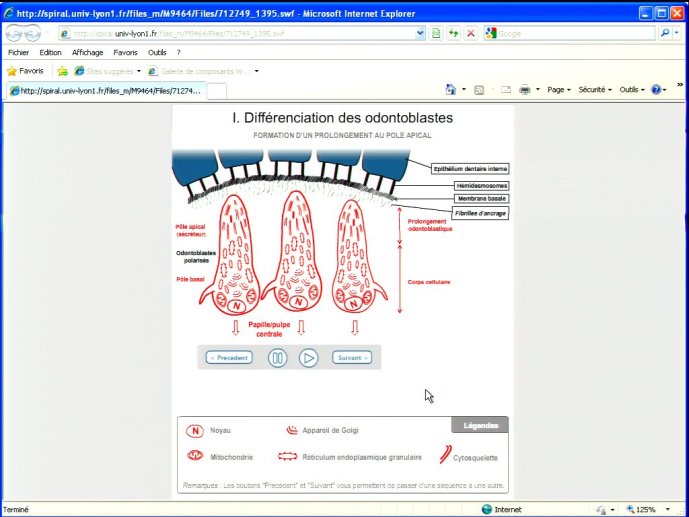Click the Réticulum endoplasmique granulaire legend icon
689x517 pixels.
tap(288, 457)
